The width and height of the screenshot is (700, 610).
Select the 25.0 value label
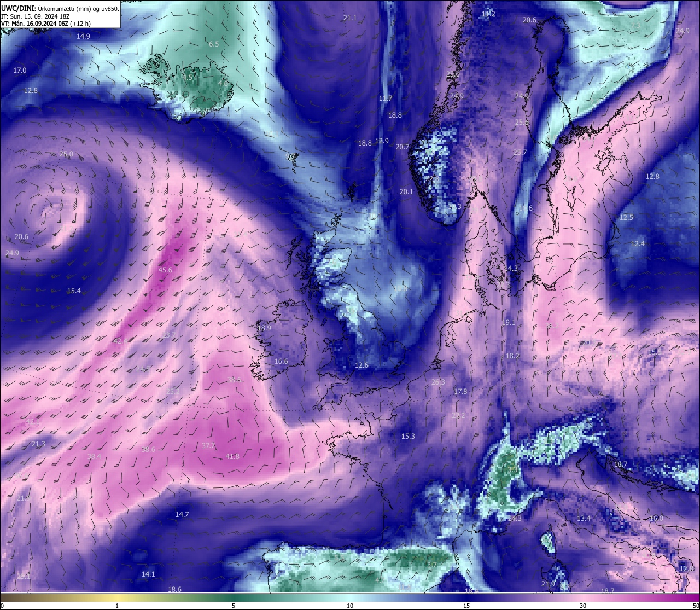click(x=66, y=154)
